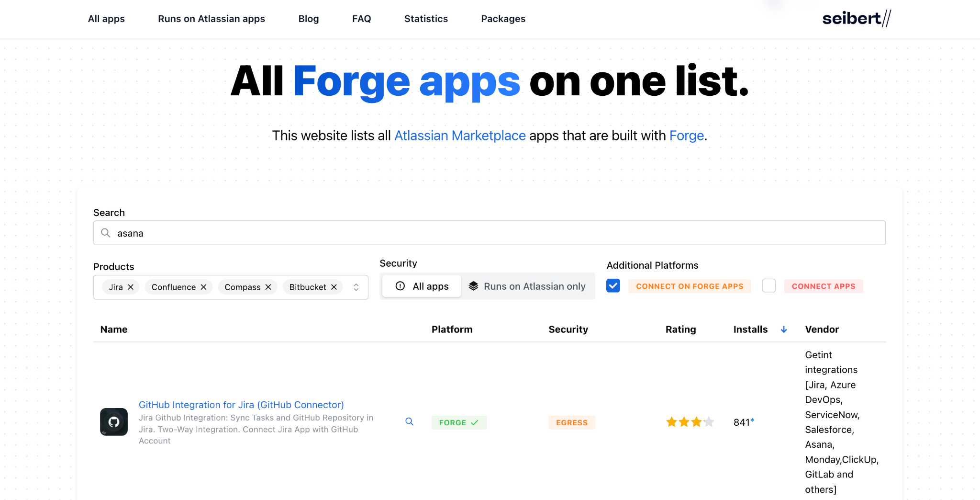Viewport: 980px width, 500px height.
Task: Go to the Blog page
Action: (x=309, y=19)
